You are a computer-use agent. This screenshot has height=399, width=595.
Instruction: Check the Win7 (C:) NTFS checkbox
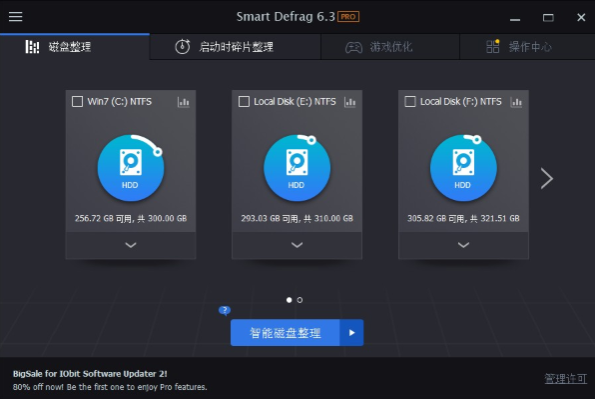pos(77,101)
